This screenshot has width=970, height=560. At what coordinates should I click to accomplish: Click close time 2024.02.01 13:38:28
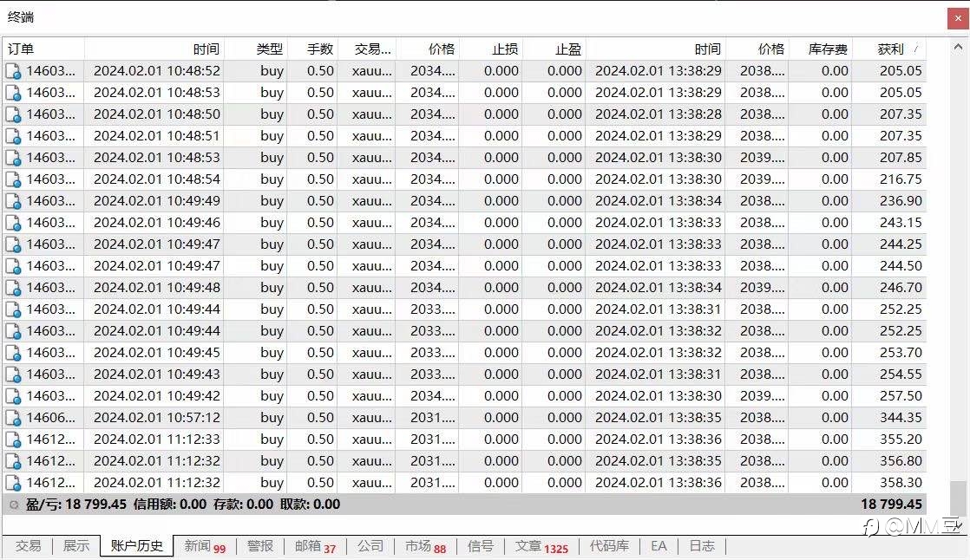pos(659,114)
